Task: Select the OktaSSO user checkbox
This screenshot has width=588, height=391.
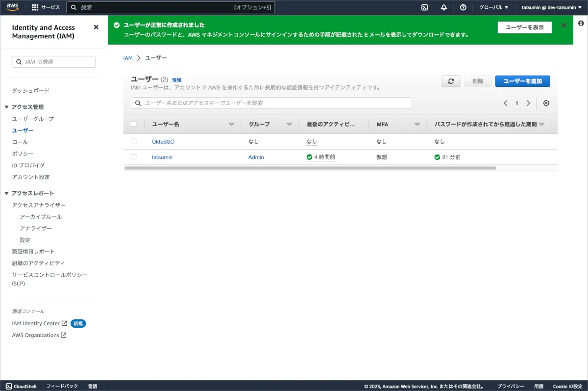Action: coord(134,142)
